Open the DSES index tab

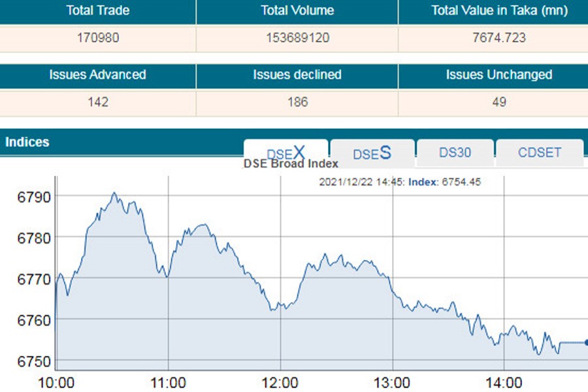[x=372, y=154]
